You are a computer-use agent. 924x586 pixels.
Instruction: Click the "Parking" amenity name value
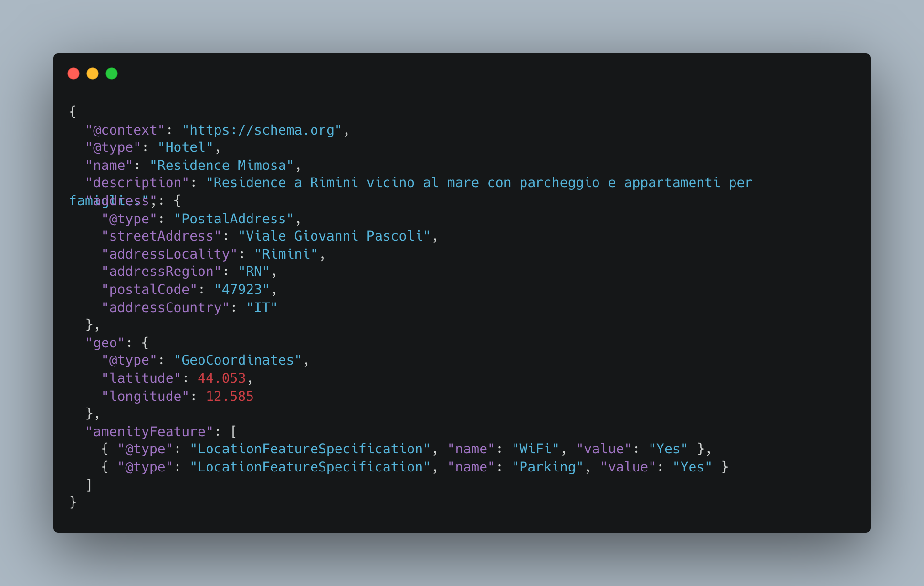(547, 467)
